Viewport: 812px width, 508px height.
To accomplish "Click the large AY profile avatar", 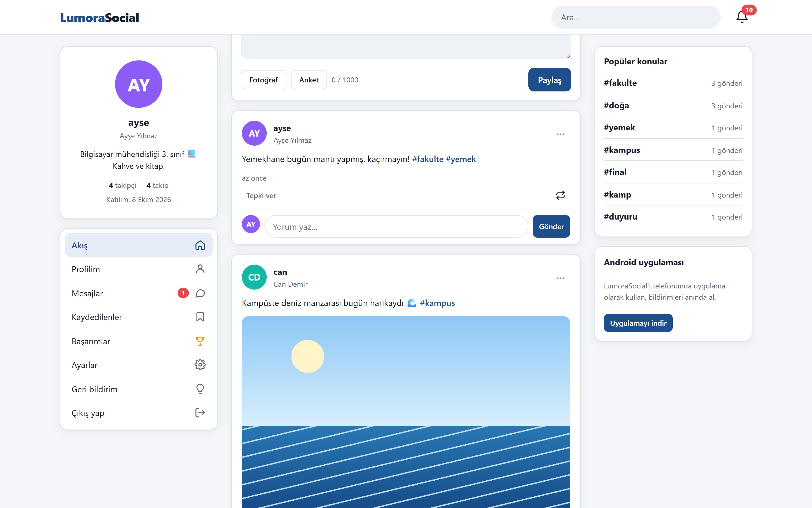I will [139, 84].
